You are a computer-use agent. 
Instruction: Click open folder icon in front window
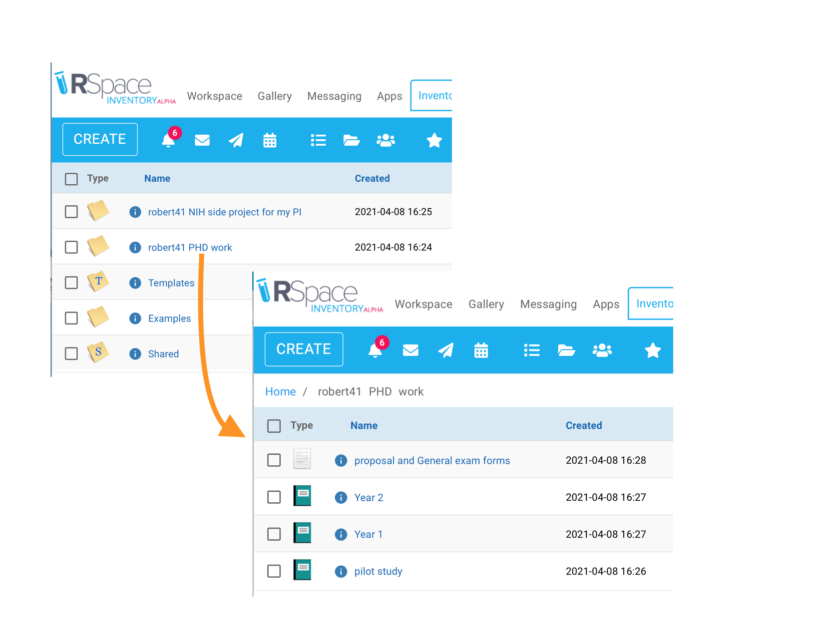coord(566,350)
